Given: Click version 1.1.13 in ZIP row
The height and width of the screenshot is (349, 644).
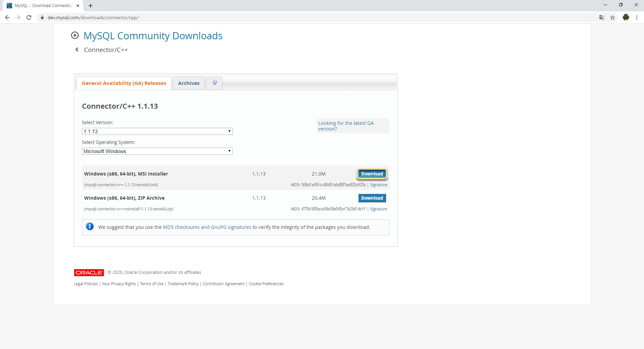Looking at the screenshot, I should [259, 198].
